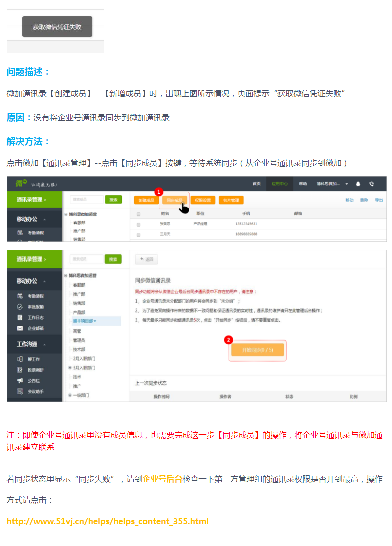Open 企业邮箱 envelope icon in sidebar
The height and width of the screenshot is (546, 392).
click(x=20, y=328)
